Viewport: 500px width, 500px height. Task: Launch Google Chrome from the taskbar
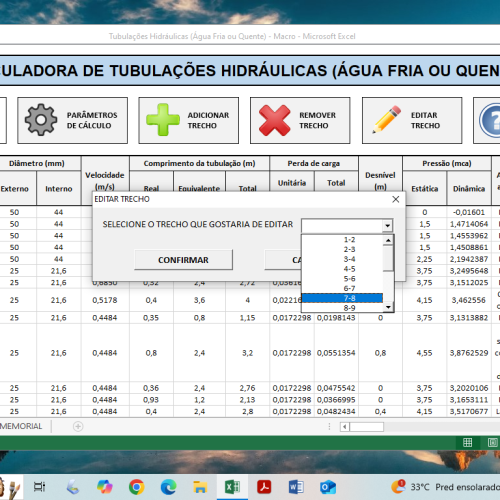point(137,487)
